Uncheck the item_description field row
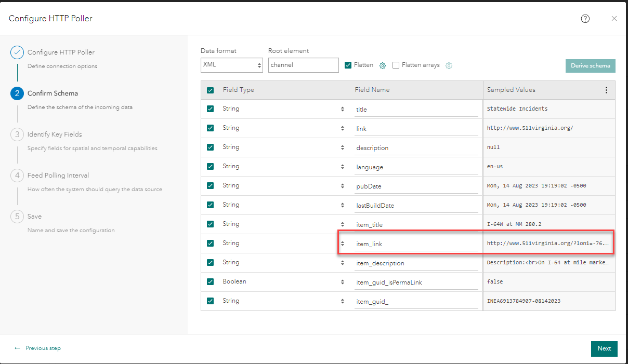Viewport: 628px width, 364px height. point(210,262)
